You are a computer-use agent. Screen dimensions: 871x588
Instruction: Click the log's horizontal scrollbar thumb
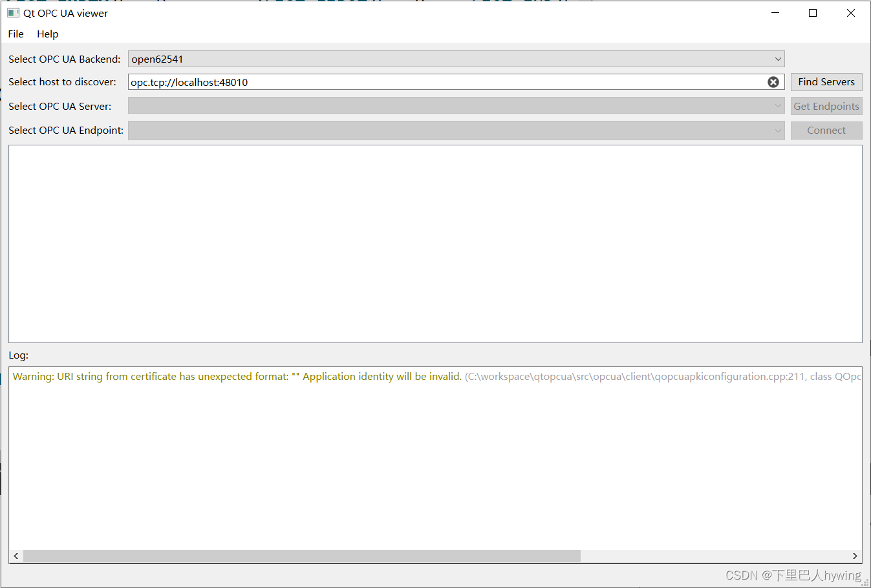pos(301,556)
